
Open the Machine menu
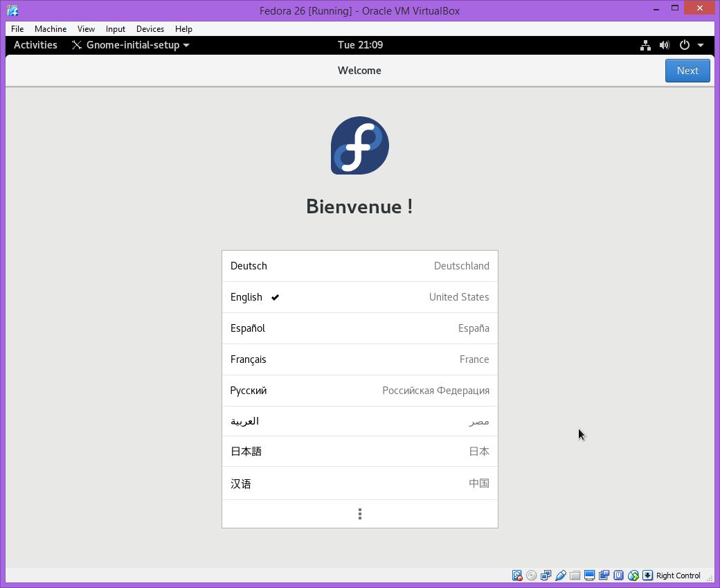pos(51,29)
